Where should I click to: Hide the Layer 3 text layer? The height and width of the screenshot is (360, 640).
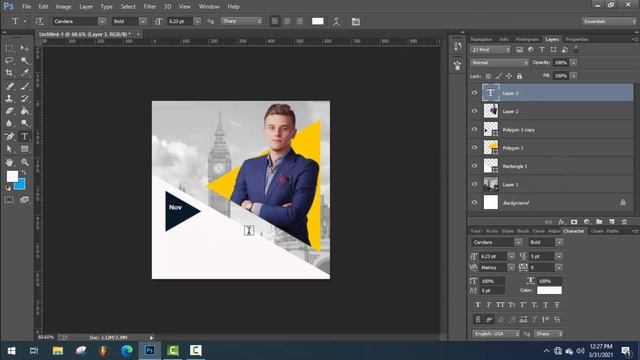click(474, 93)
